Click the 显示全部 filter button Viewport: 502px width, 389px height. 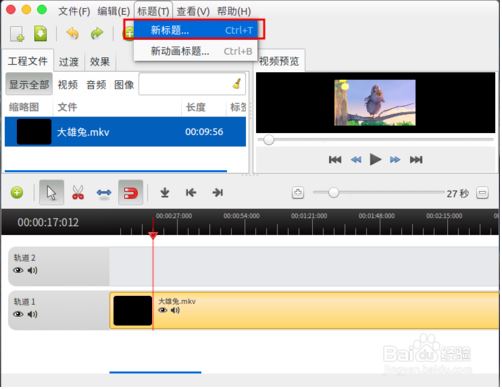(x=29, y=84)
